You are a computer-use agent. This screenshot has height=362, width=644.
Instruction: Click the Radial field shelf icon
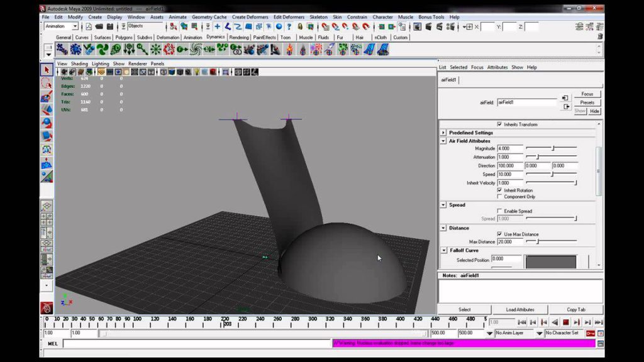(x=156, y=50)
